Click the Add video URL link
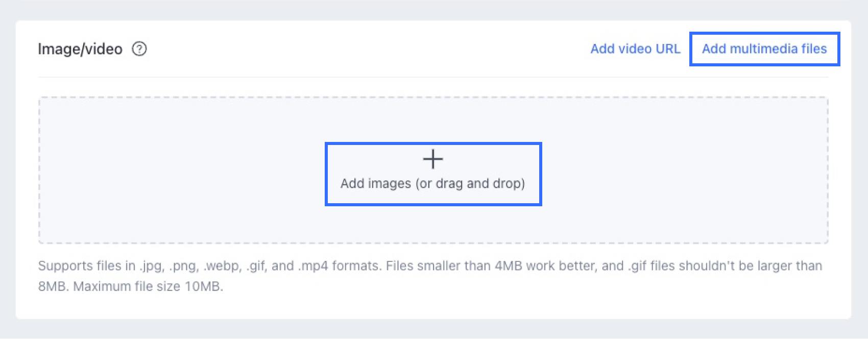Viewport: 868px width, 339px height. [635, 49]
